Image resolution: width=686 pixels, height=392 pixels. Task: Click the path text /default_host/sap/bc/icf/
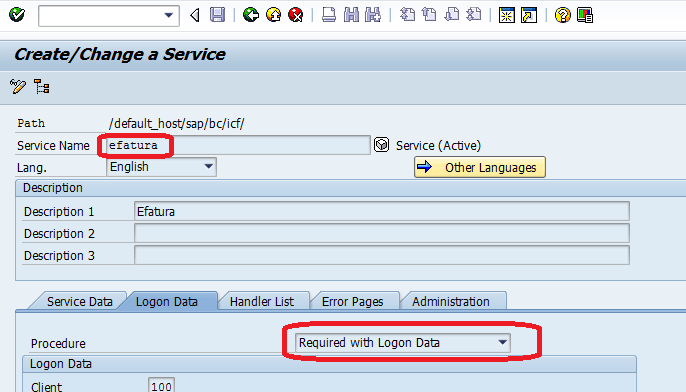(177, 124)
